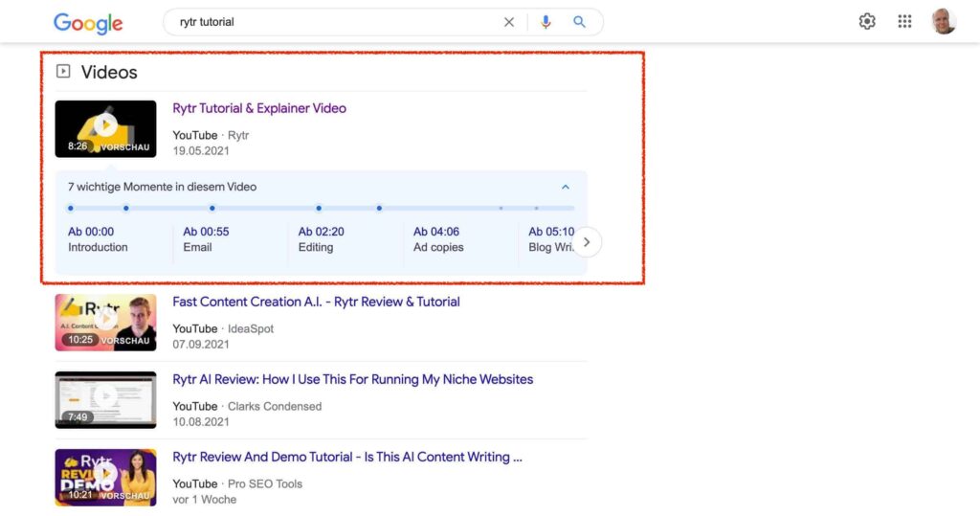Click the Google logo
Viewport: 980px width, 516px height.
(x=88, y=23)
